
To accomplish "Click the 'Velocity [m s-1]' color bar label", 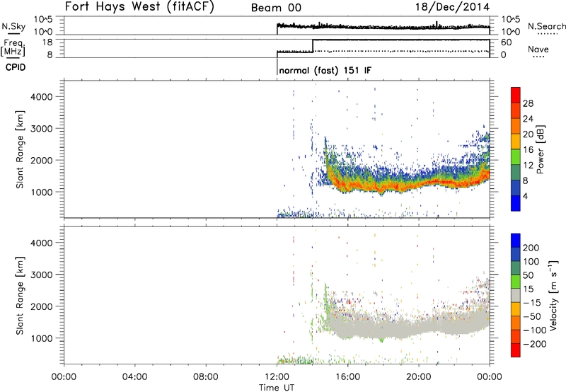I will [x=553, y=295].
